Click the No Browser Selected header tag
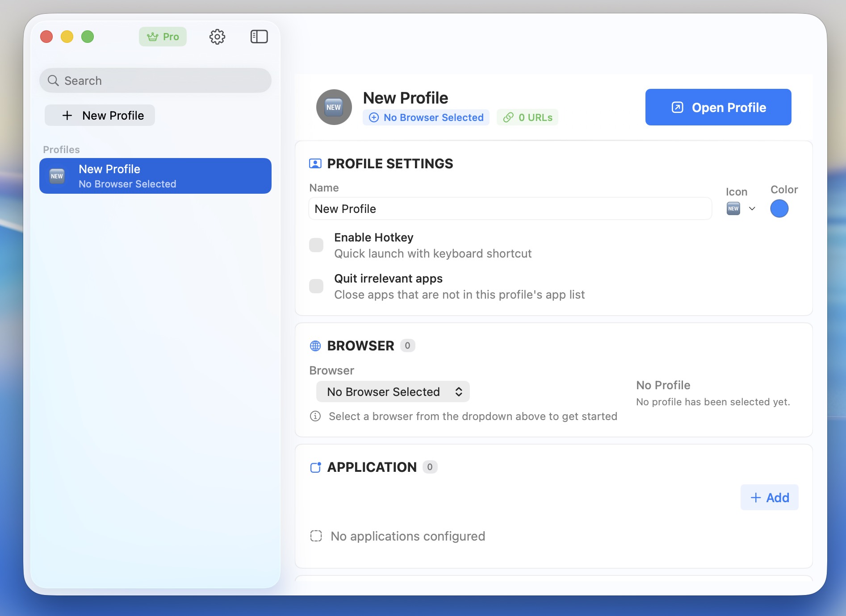Viewport: 846px width, 616px height. click(426, 117)
